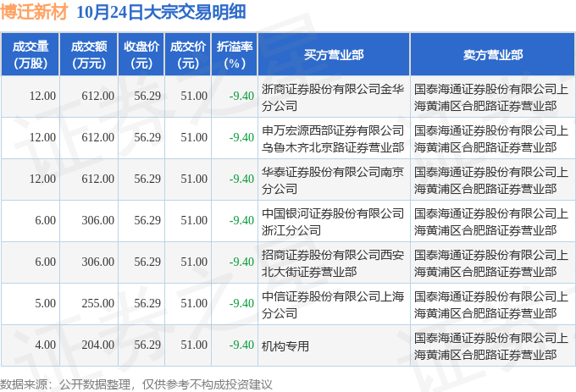Click buyer 中信证券股份有限公司上海分公司 cell

pos(334,304)
